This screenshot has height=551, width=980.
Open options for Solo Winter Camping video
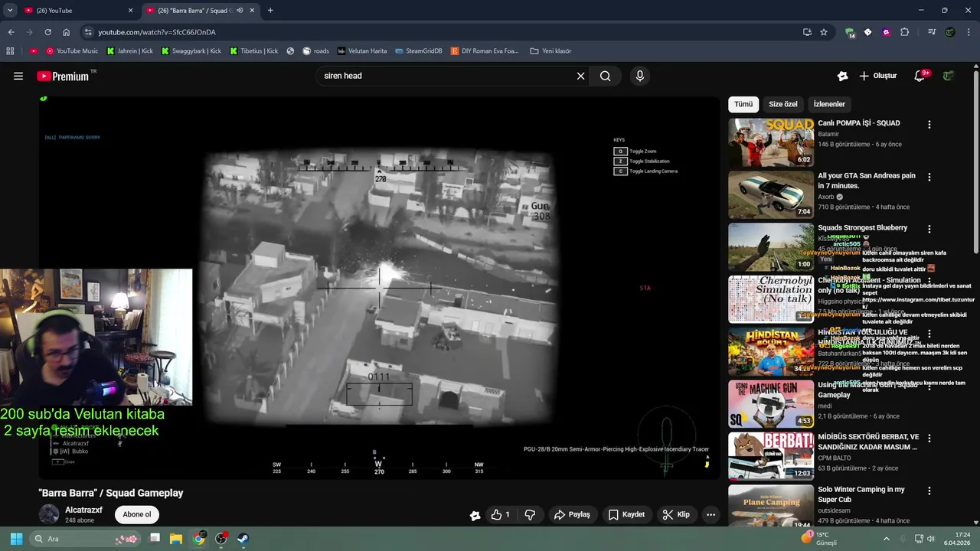coord(929,491)
